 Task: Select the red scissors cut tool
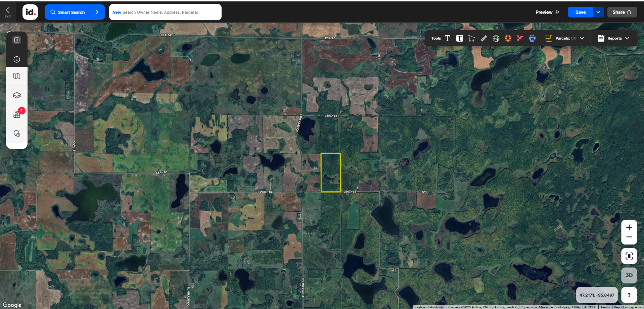click(520, 38)
